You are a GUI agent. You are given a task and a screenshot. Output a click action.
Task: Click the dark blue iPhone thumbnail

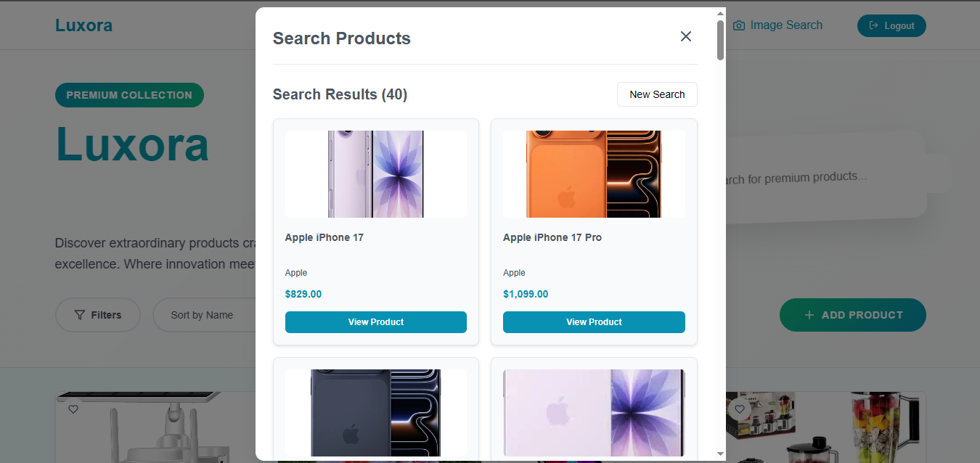click(375, 412)
